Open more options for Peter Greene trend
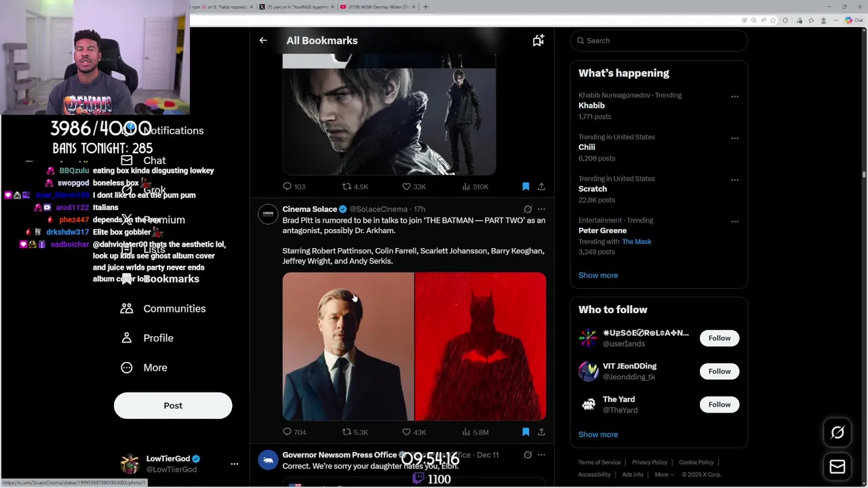868x488 pixels. [x=734, y=221]
